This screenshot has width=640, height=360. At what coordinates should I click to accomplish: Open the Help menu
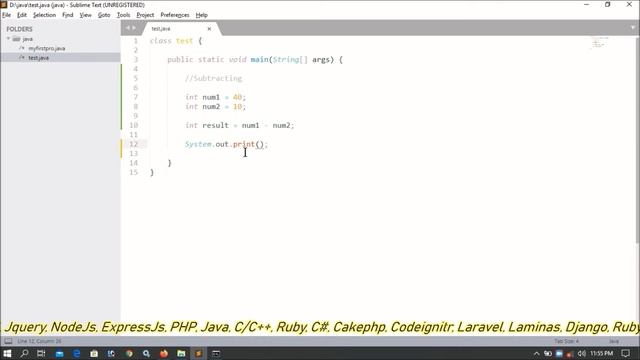(x=202, y=15)
